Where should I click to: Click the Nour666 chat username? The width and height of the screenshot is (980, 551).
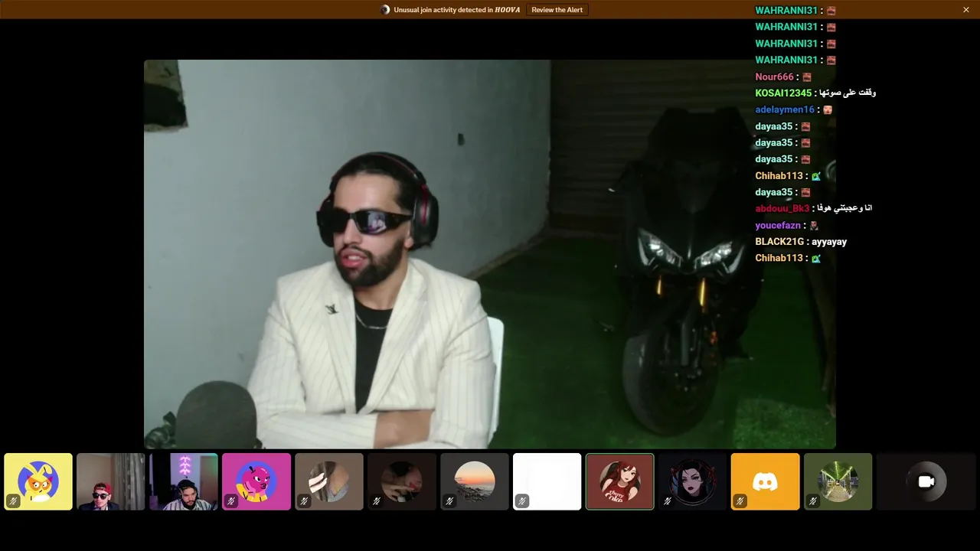[775, 77]
